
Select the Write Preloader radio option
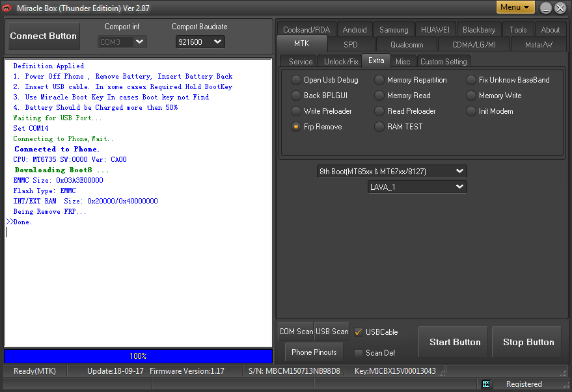[296, 111]
